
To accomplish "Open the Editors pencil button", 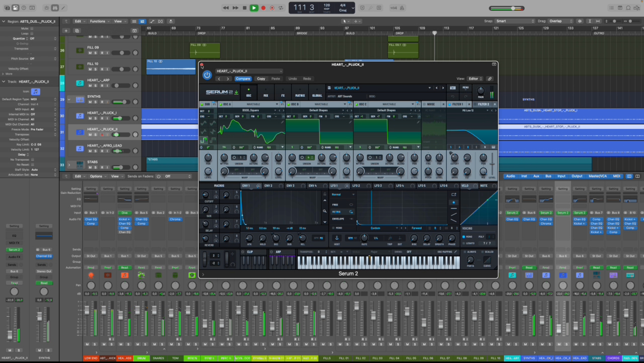I will (x=63, y=8).
